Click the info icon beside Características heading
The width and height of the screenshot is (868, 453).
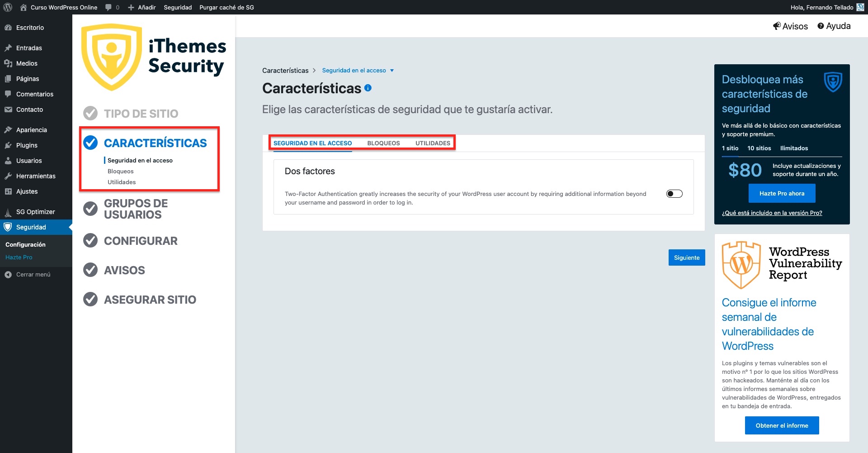coord(368,88)
